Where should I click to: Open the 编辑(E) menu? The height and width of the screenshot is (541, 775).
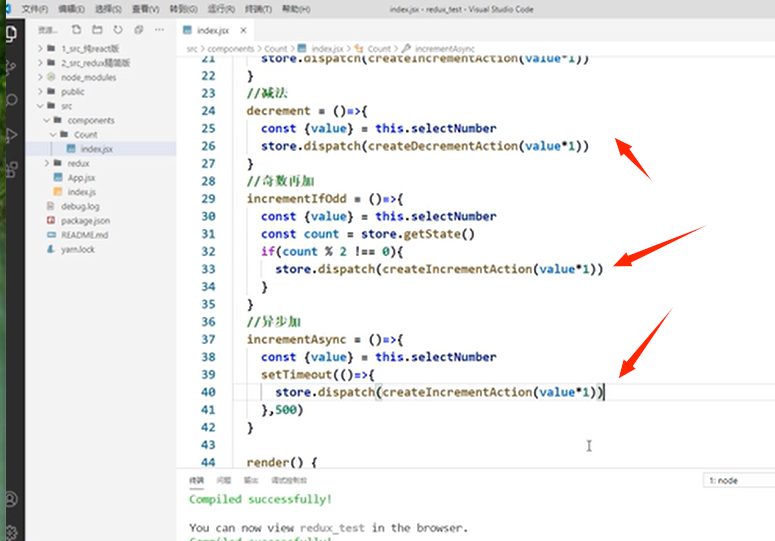72,9
